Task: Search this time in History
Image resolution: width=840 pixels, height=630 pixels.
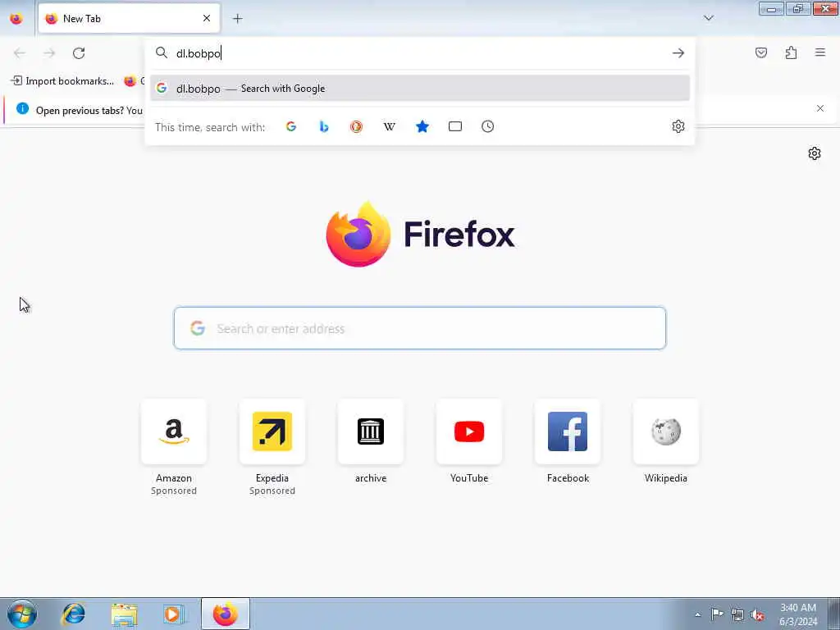Action: pos(487,126)
